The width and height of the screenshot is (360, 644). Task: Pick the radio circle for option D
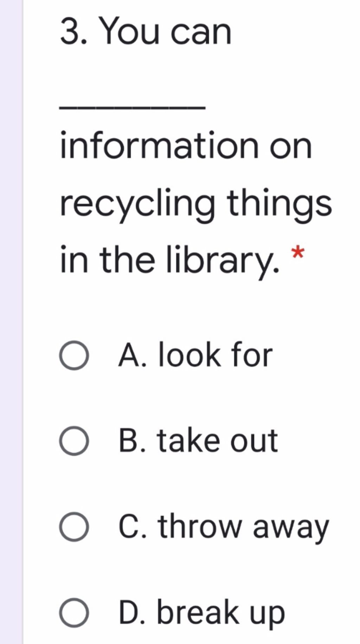73,613
